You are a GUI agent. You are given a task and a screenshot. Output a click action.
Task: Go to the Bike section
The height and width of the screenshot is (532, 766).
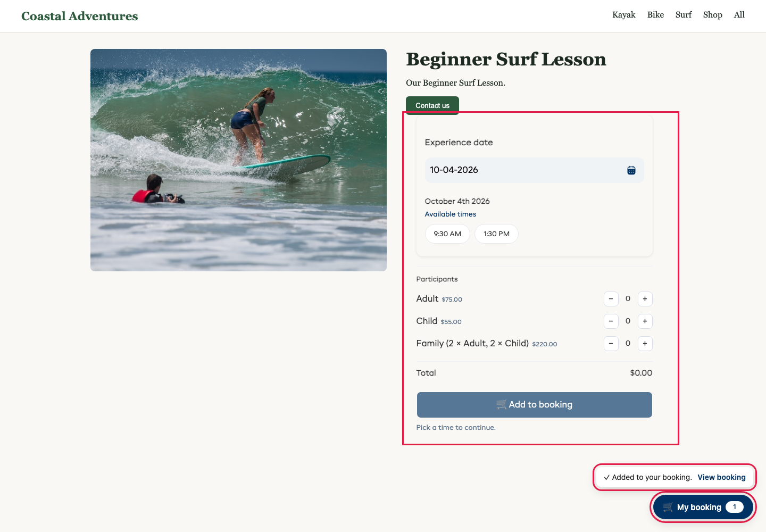click(655, 15)
